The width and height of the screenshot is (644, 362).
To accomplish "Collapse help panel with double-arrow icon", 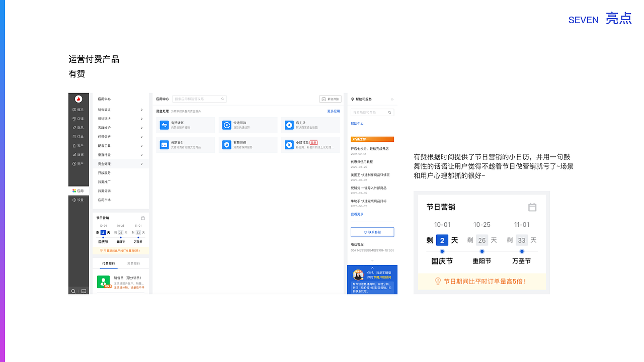I will point(392,99).
